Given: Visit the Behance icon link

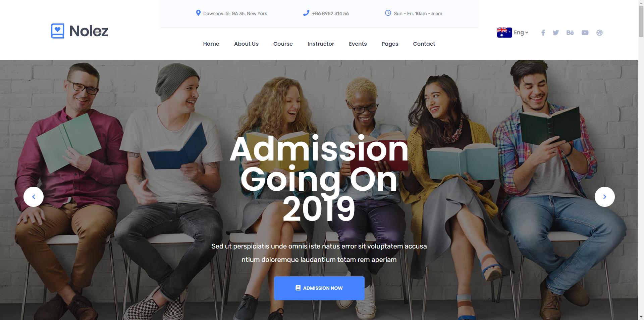Looking at the screenshot, I should coord(570,33).
